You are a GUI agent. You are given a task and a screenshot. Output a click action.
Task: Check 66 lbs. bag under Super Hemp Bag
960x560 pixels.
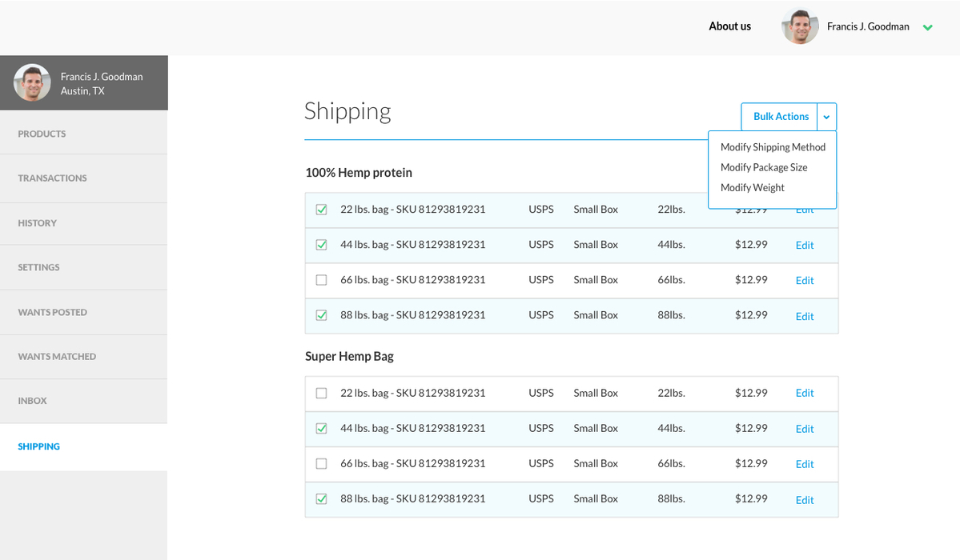(x=321, y=463)
